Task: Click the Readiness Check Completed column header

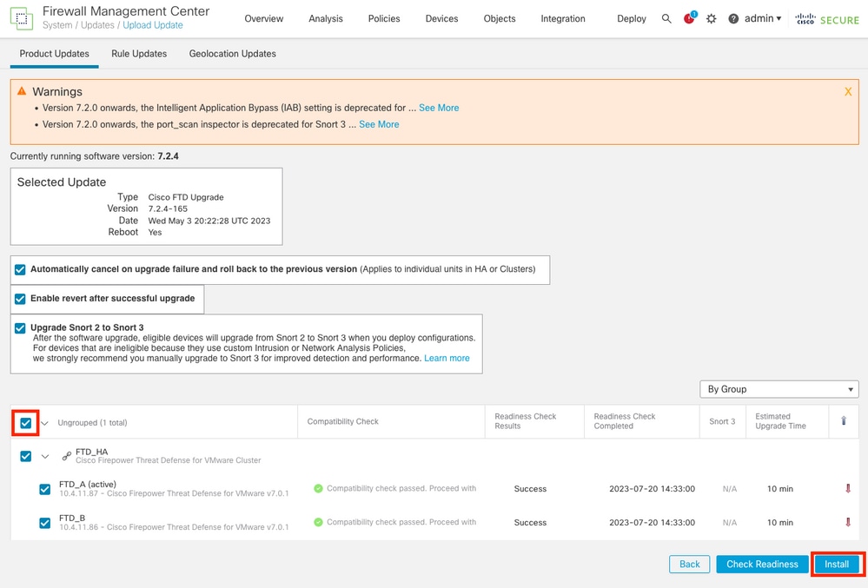Action: (x=625, y=421)
